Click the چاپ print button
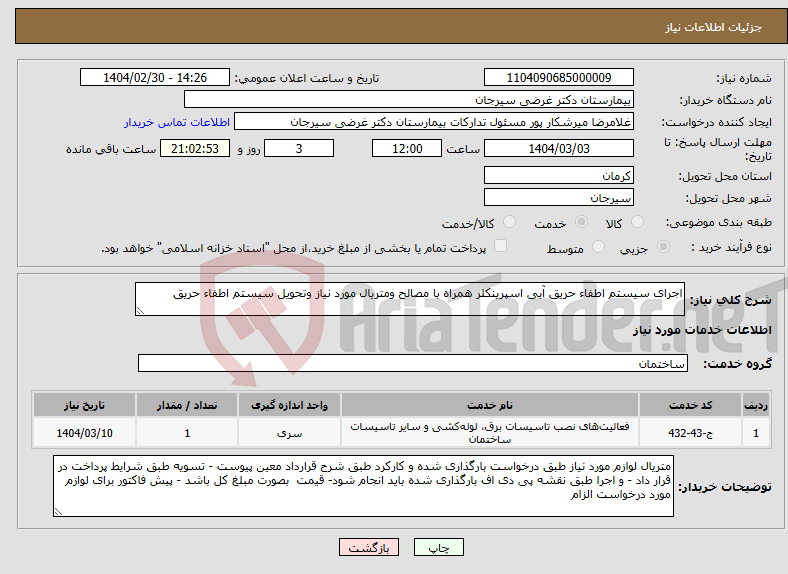This screenshot has width=788, height=574. tap(439, 547)
